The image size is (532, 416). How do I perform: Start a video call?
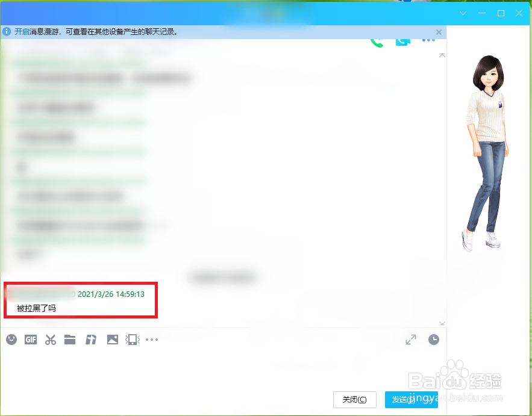click(402, 41)
